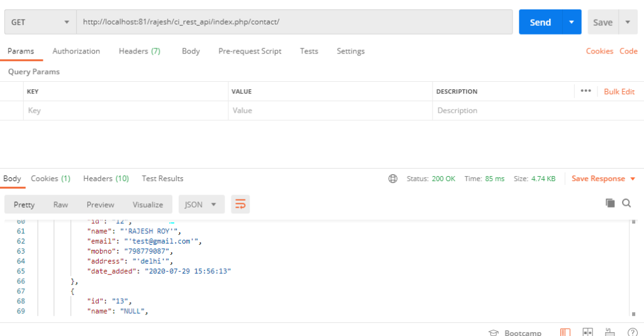The height and width of the screenshot is (336, 644).
Task: Open the Test Results tab
Action: pos(162,178)
